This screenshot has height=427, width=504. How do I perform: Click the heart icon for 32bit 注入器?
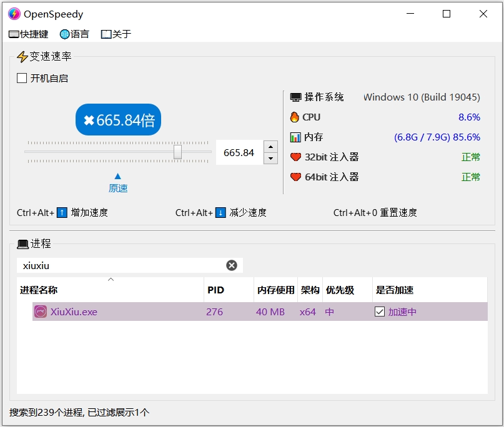click(x=295, y=157)
